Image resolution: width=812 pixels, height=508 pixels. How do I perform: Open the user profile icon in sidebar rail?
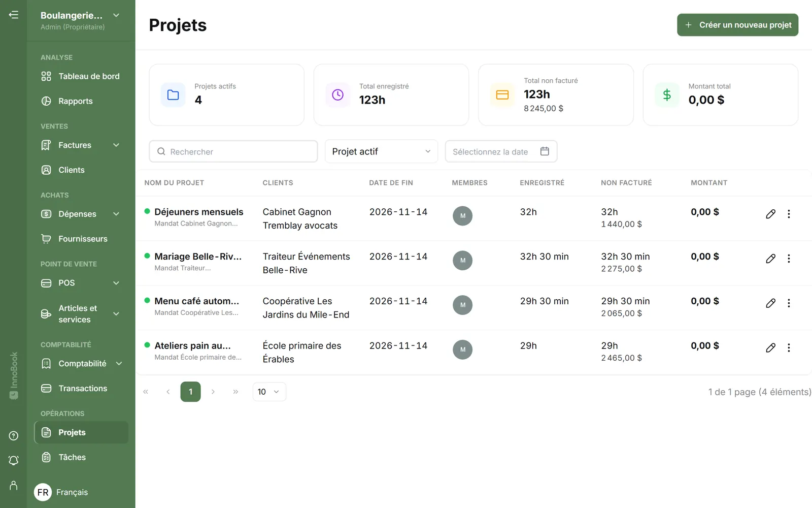click(14, 485)
